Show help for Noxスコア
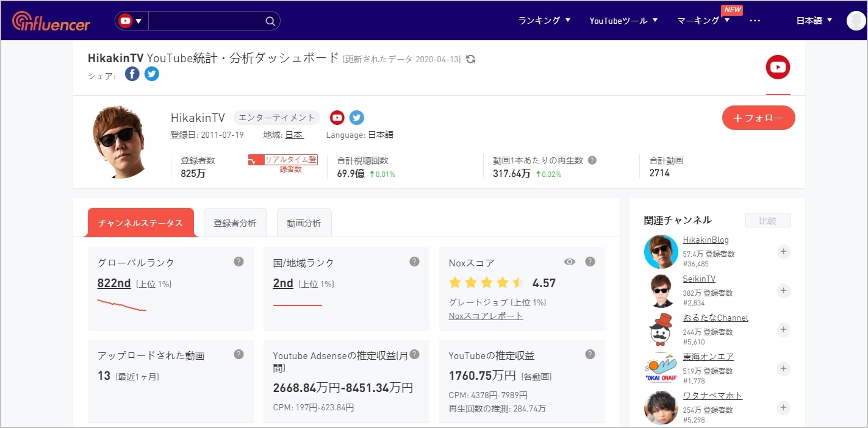 pos(590,262)
